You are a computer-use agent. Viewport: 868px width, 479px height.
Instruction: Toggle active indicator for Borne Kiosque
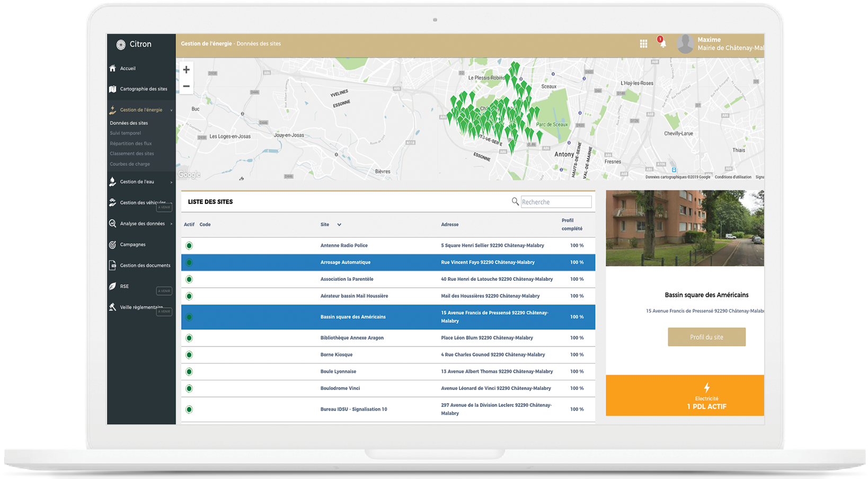pos(189,354)
